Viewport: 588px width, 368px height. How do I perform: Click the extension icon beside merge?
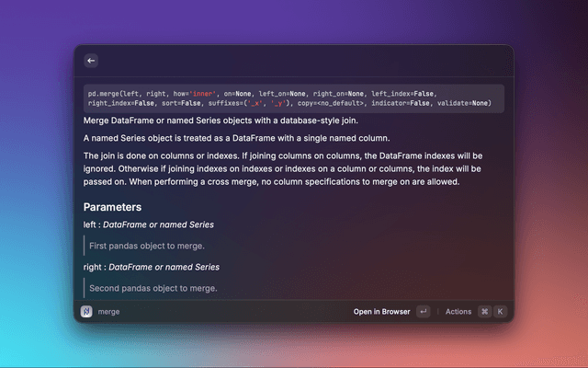(86, 312)
